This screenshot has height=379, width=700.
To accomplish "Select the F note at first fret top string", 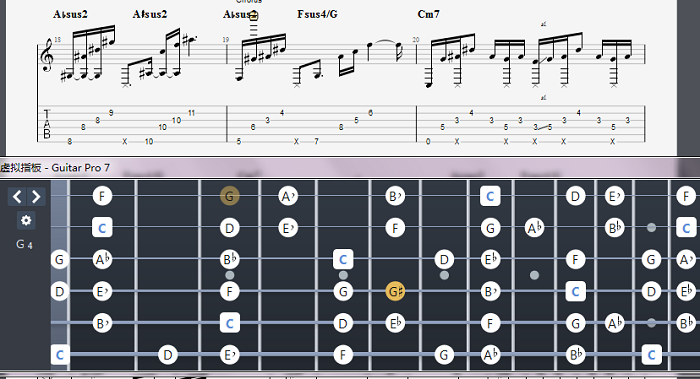I will pyautogui.click(x=102, y=196).
